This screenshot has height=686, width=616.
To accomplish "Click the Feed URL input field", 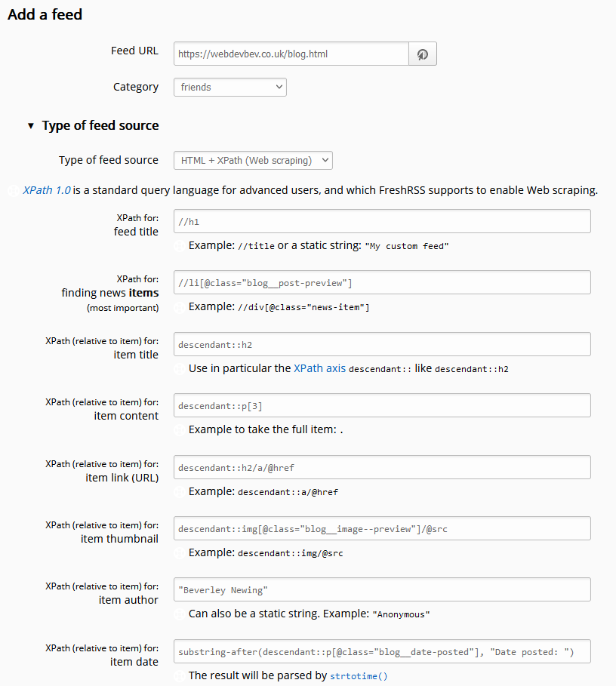I will (x=291, y=54).
